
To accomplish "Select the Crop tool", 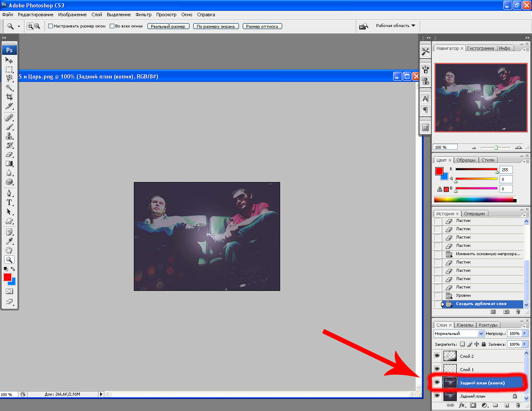I will pos(9,97).
